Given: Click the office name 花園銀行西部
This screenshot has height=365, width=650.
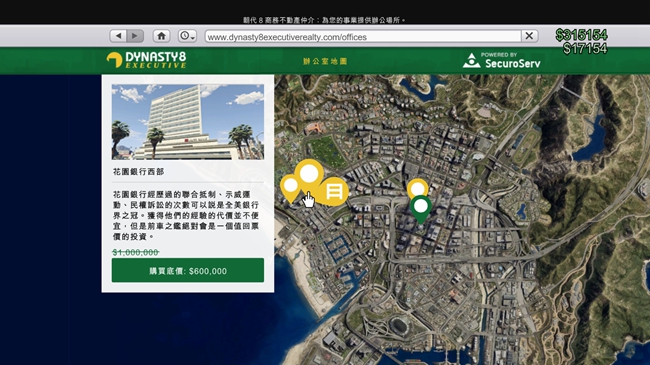Looking at the screenshot, I should coord(138,172).
